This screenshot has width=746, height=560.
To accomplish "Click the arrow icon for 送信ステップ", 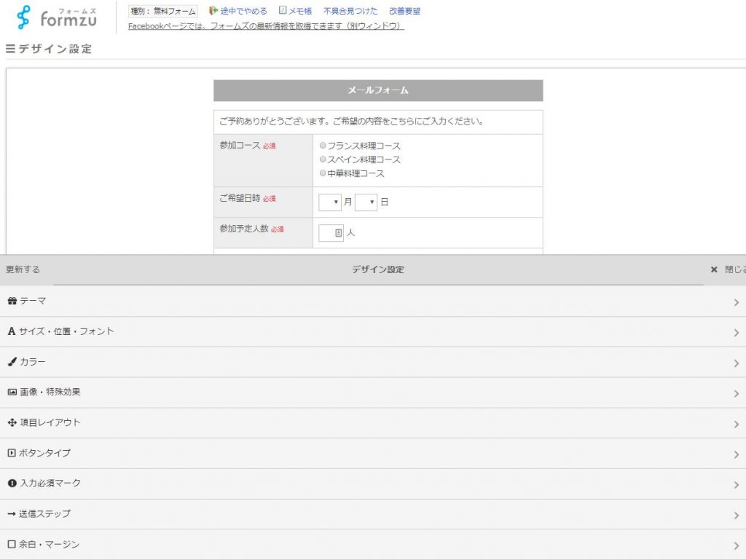I will tap(12, 514).
